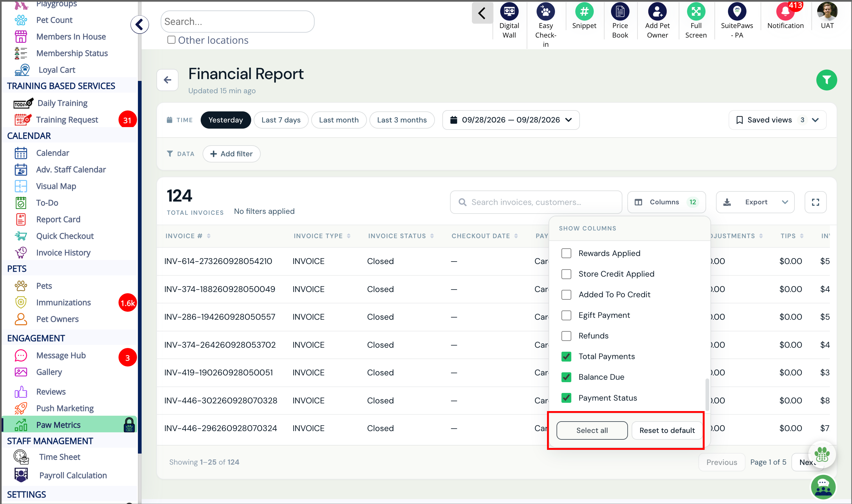Check the Store Credit Applied column
The image size is (852, 504).
point(566,274)
